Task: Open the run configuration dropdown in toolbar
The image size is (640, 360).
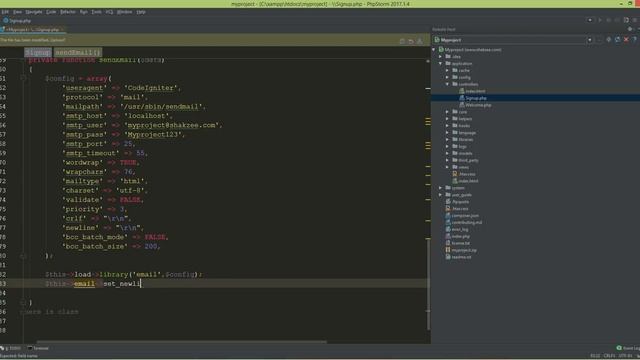Action: 590,20
